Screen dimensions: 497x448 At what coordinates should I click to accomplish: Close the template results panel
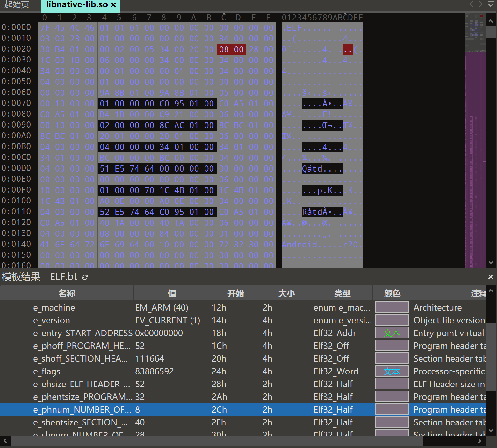[490, 277]
